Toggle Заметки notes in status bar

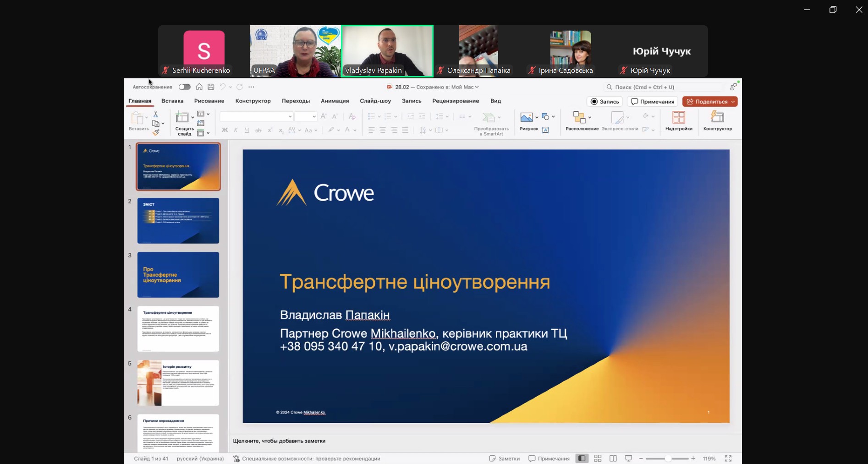pos(505,459)
